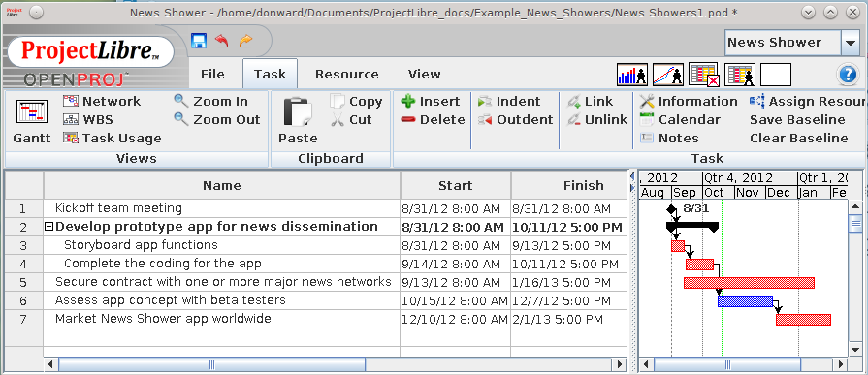The image size is (868, 375).
Task: Open the File menu tab
Action: click(212, 74)
